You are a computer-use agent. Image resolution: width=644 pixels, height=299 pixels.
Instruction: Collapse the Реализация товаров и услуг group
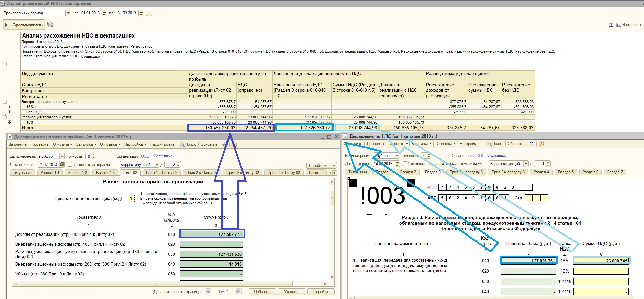pos(5,117)
